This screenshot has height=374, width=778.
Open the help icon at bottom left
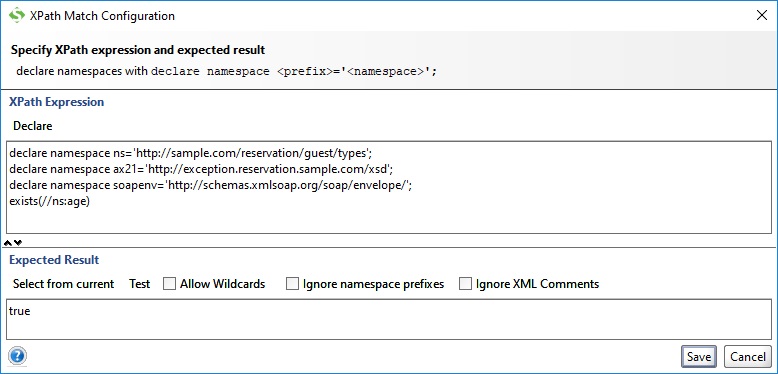pos(17,356)
